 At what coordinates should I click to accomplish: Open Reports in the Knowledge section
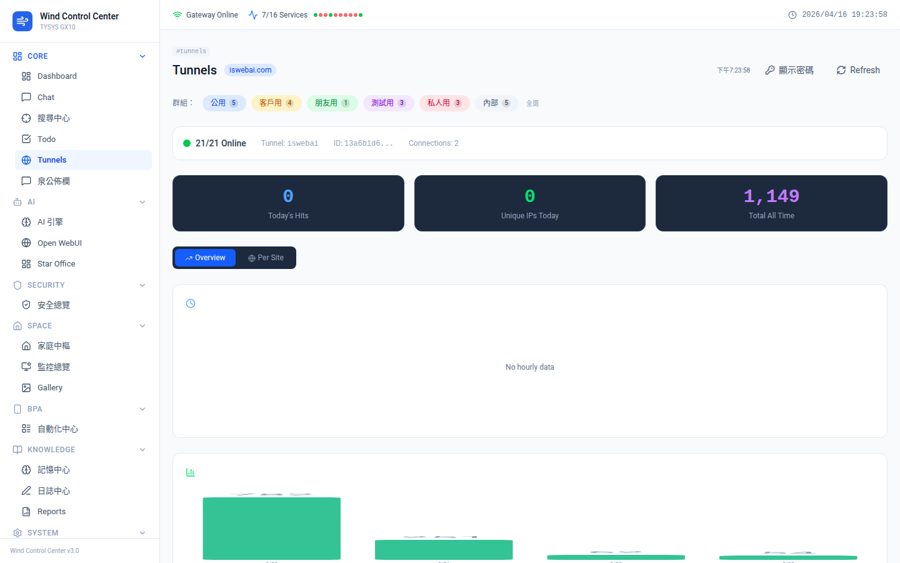point(51,512)
